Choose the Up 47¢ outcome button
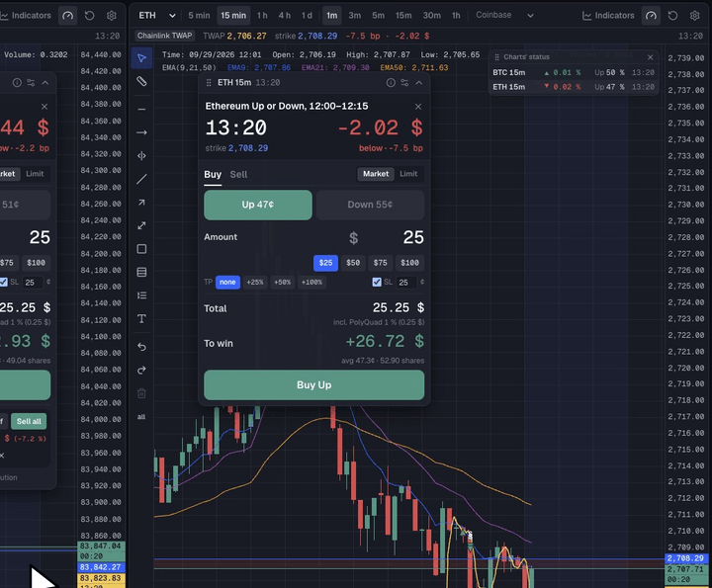The height and width of the screenshot is (588, 712). [258, 205]
